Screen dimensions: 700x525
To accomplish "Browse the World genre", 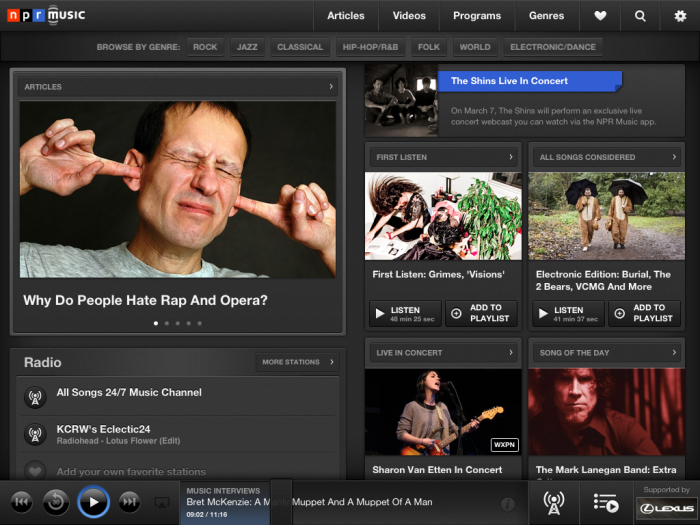I will pyautogui.click(x=475, y=47).
